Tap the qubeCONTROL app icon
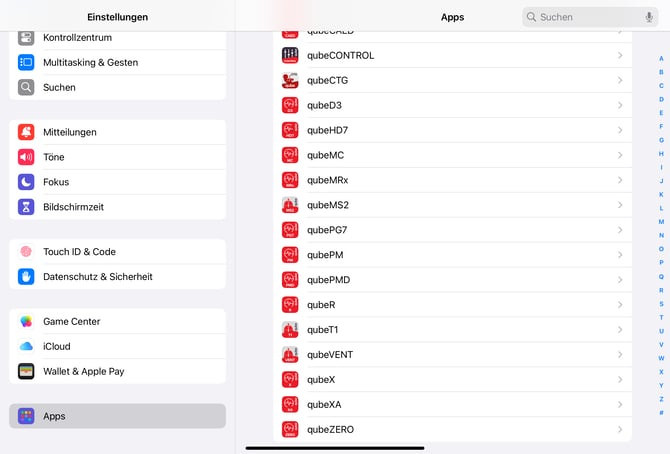 tap(290, 55)
